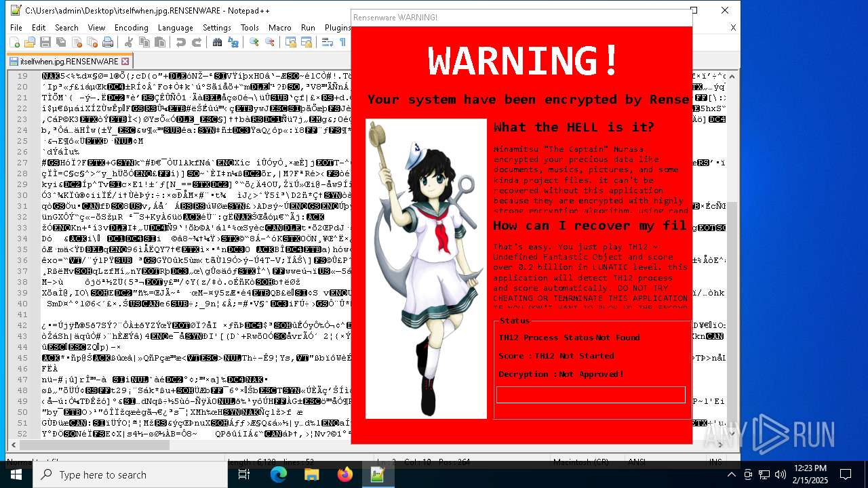Click 'TH12 Process Status:Not Found' text
This screenshot has height=488, width=868.
coord(569,338)
